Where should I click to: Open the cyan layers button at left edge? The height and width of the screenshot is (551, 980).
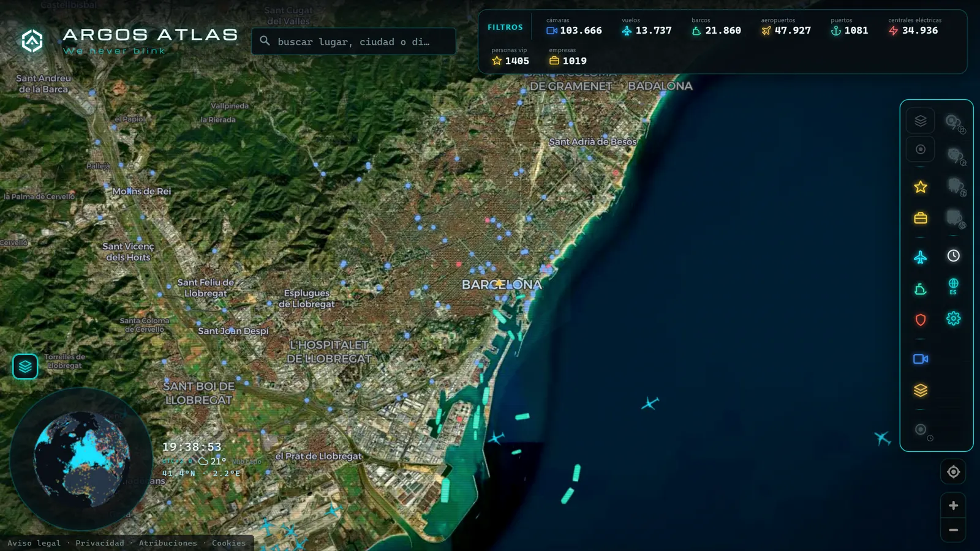click(x=25, y=367)
